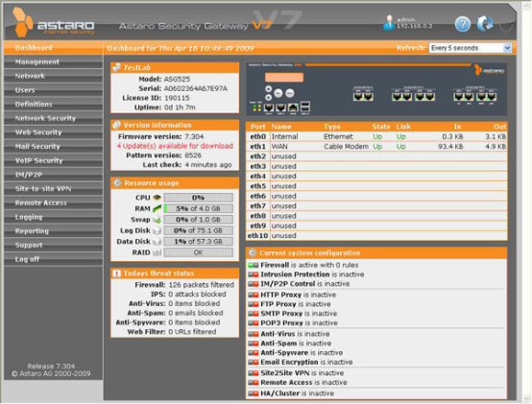Click the Data Disk icon
The width and height of the screenshot is (532, 404).
[x=157, y=241]
